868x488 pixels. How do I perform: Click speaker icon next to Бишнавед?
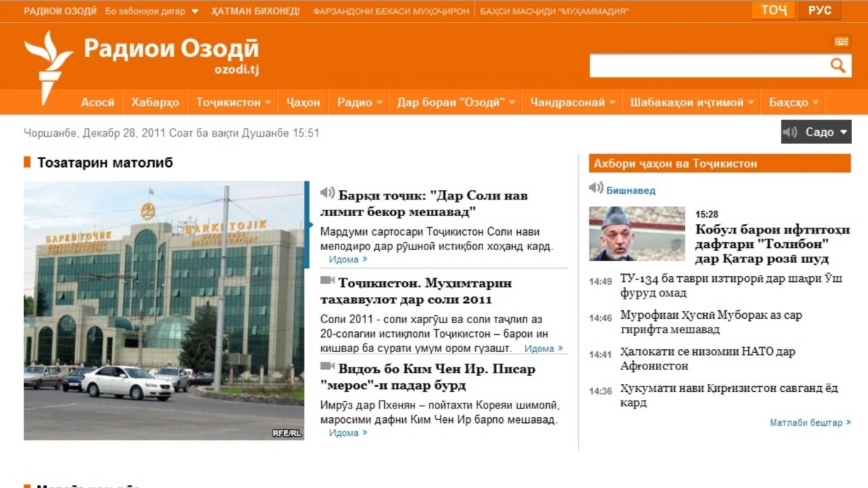(x=596, y=188)
